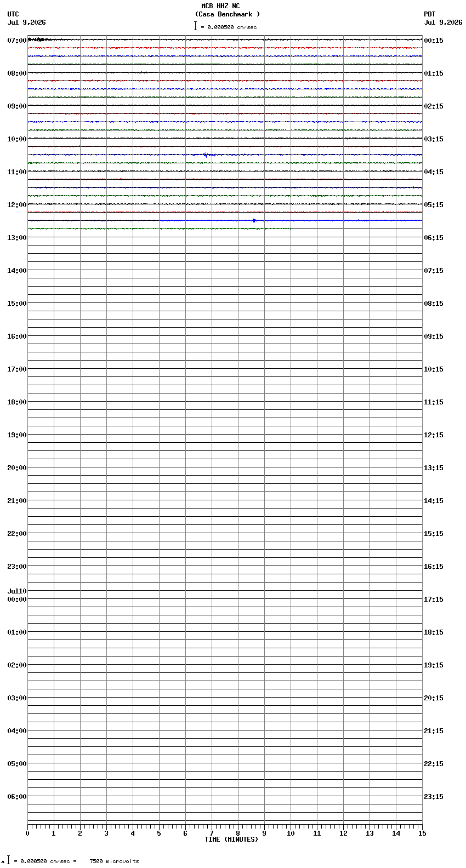Viewport: 466px width, 868px height.
Task: Select the (Casa Benchmark ) subtitle
Action: coord(228,14)
